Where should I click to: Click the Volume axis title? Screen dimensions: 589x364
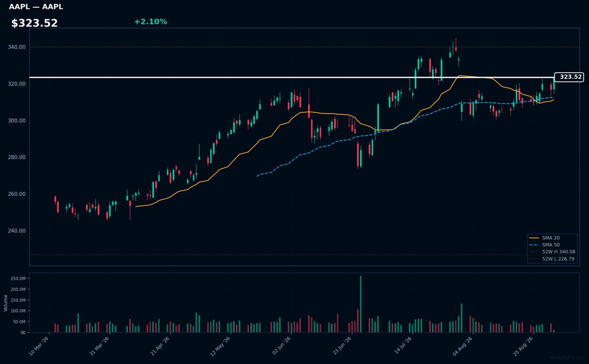tap(5, 303)
